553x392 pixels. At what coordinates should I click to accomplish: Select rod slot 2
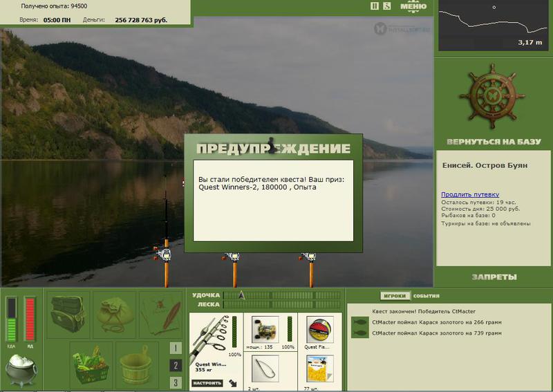pos(176,365)
